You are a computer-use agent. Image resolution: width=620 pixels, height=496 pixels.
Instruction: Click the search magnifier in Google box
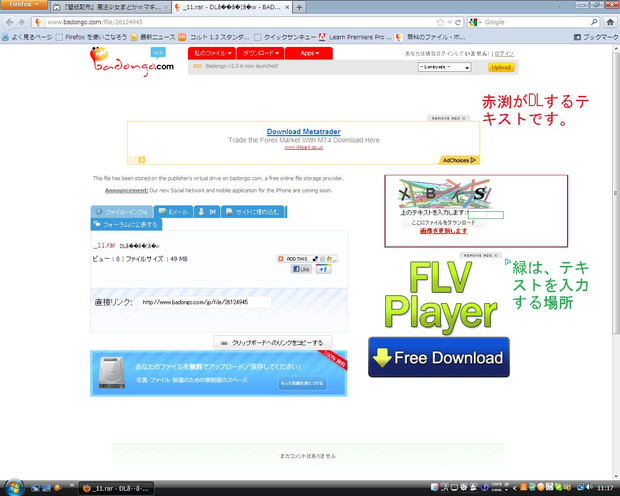[594, 22]
